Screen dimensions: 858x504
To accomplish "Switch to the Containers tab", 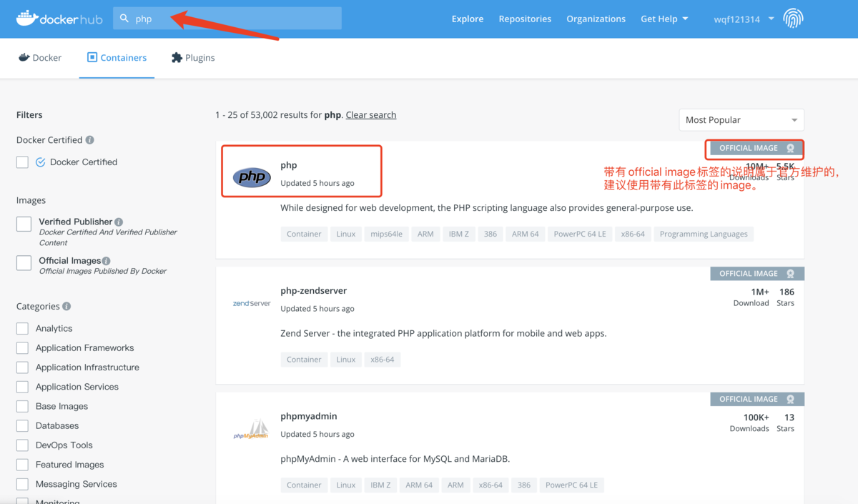I will coord(117,58).
